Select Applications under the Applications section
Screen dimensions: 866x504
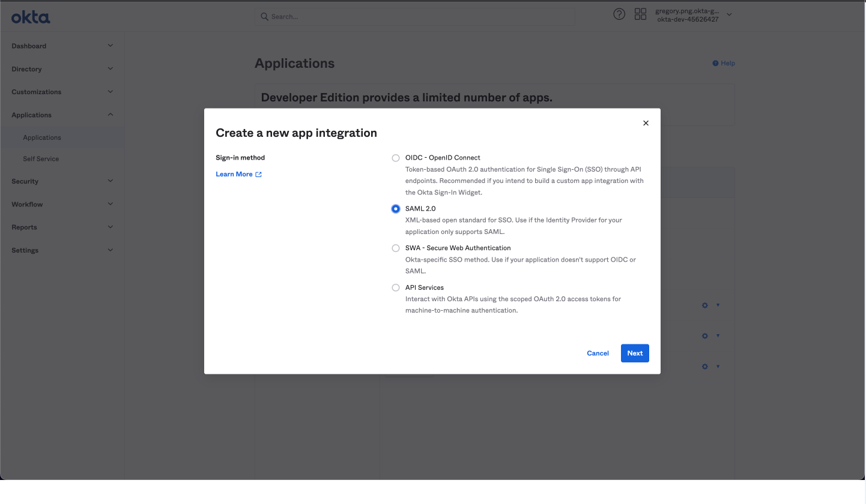coord(42,137)
